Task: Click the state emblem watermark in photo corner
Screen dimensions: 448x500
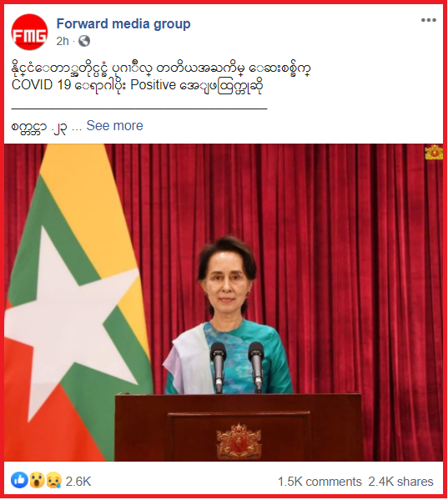Action: pyautogui.click(x=434, y=152)
